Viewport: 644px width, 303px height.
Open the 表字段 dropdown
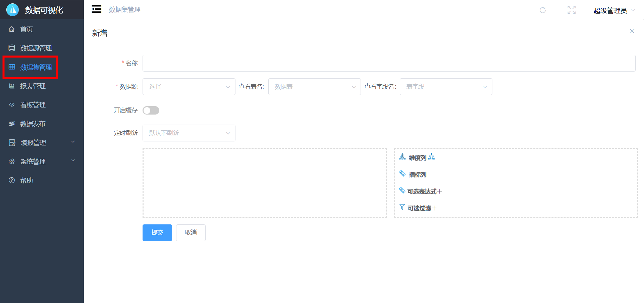click(x=446, y=87)
